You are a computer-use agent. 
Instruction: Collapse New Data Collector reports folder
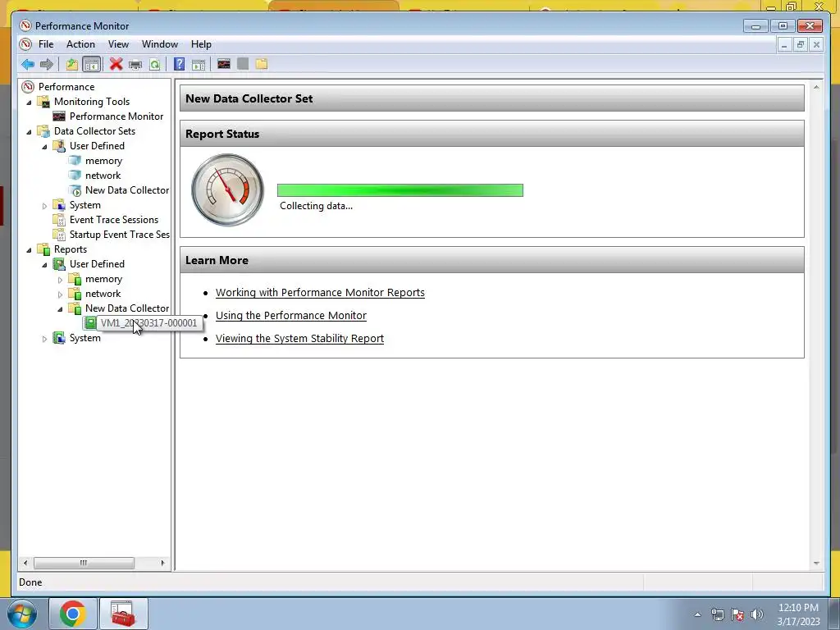(x=60, y=309)
